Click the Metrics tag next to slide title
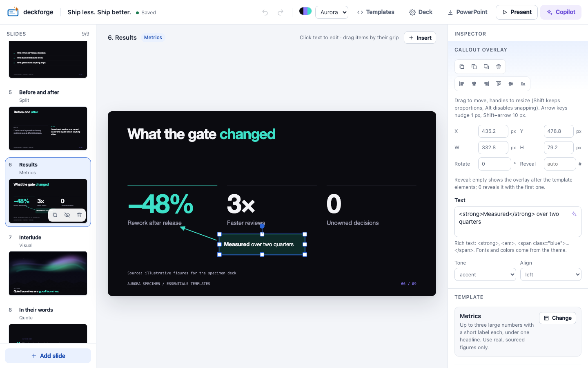The height and width of the screenshot is (368, 588). click(x=153, y=38)
